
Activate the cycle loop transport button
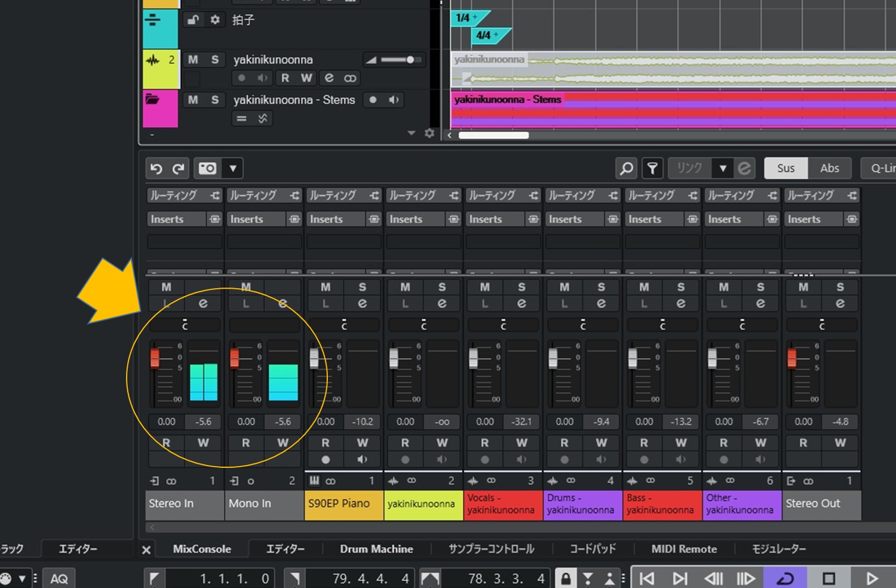(785, 578)
